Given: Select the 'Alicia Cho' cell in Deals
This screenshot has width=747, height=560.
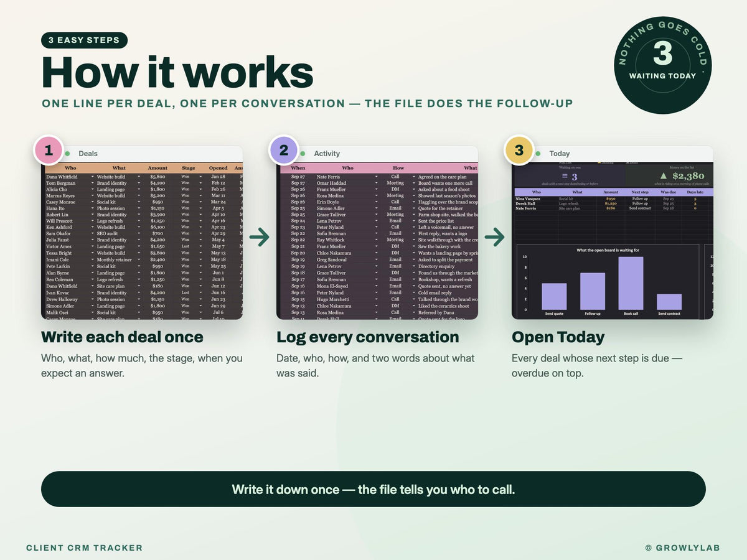Looking at the screenshot, I should 57,190.
